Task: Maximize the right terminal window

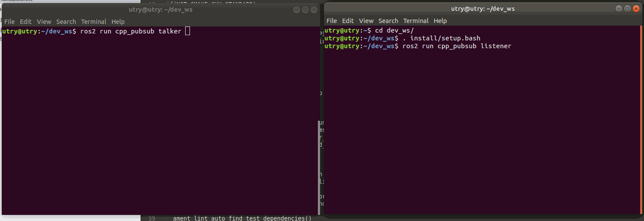Action: [628, 9]
